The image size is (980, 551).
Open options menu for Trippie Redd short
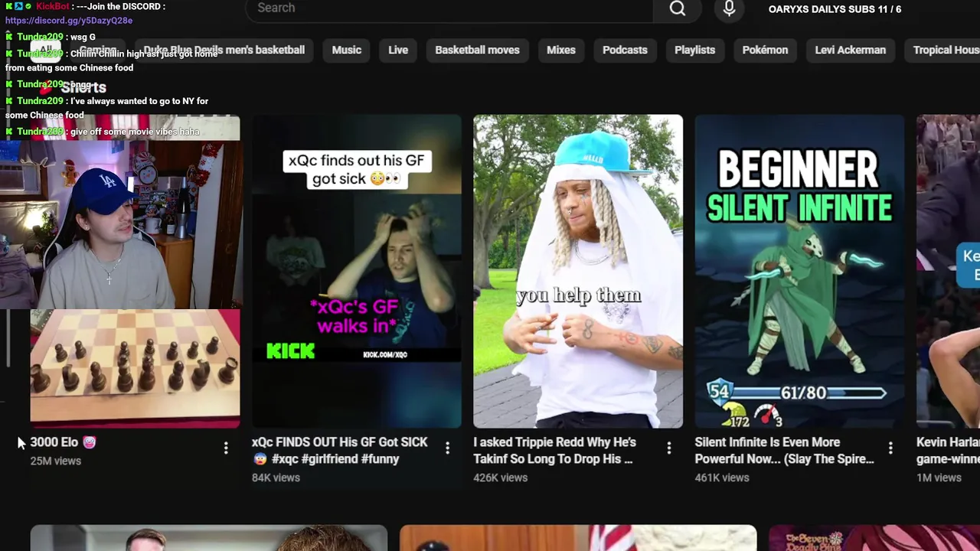tap(668, 448)
